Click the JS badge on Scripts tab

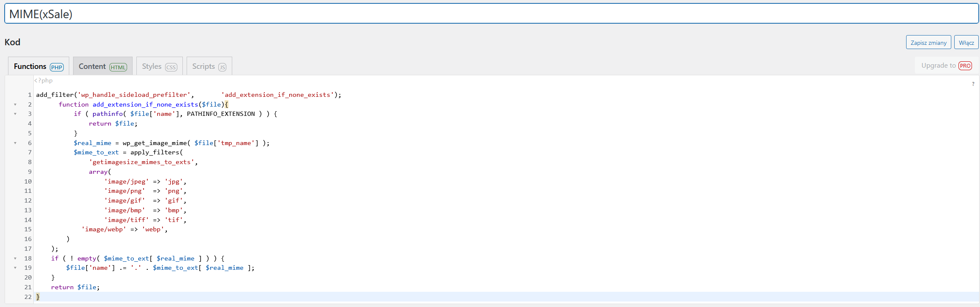coord(222,67)
